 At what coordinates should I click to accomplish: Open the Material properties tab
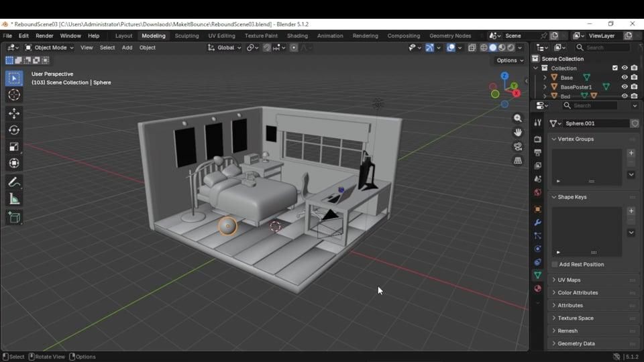point(537,288)
